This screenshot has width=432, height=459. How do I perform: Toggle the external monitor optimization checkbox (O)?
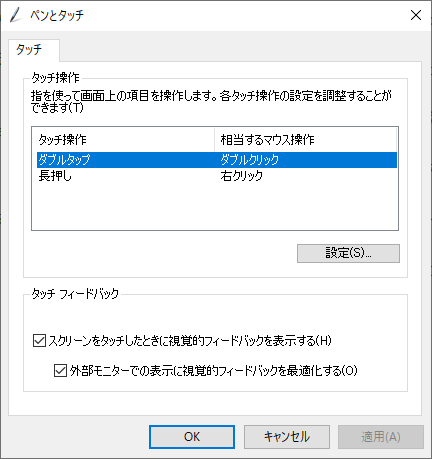tap(60, 370)
